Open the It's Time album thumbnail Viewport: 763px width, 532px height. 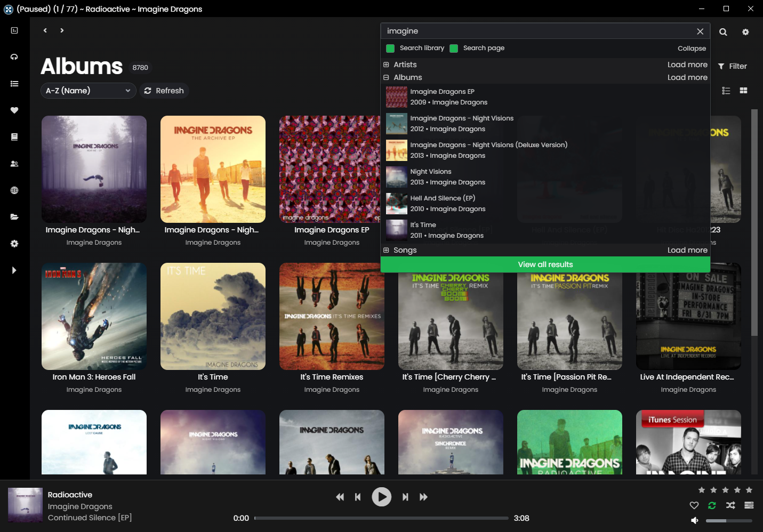coord(213,316)
